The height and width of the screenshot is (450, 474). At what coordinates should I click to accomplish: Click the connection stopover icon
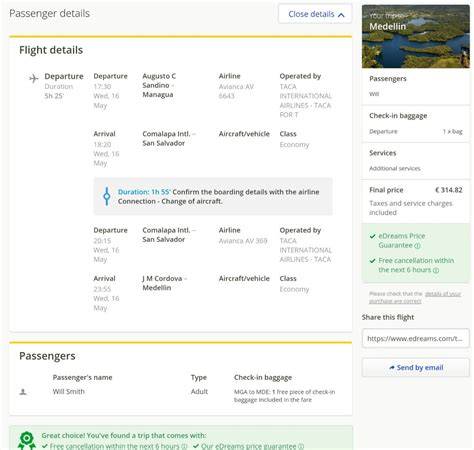pyautogui.click(x=107, y=196)
